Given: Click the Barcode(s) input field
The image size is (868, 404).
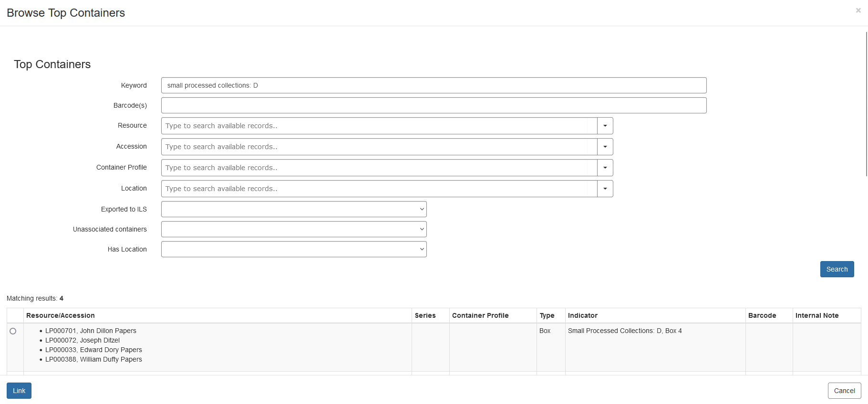Looking at the screenshot, I should point(434,105).
